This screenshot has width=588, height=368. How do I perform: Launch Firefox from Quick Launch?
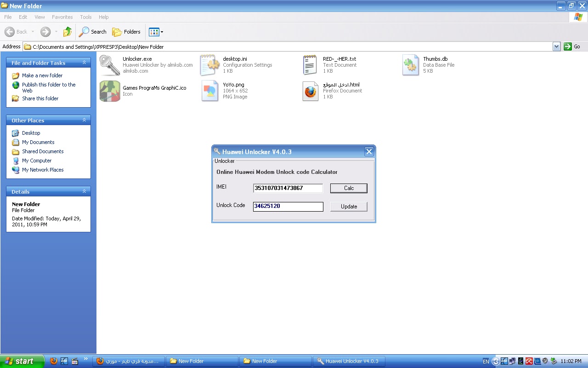(53, 361)
